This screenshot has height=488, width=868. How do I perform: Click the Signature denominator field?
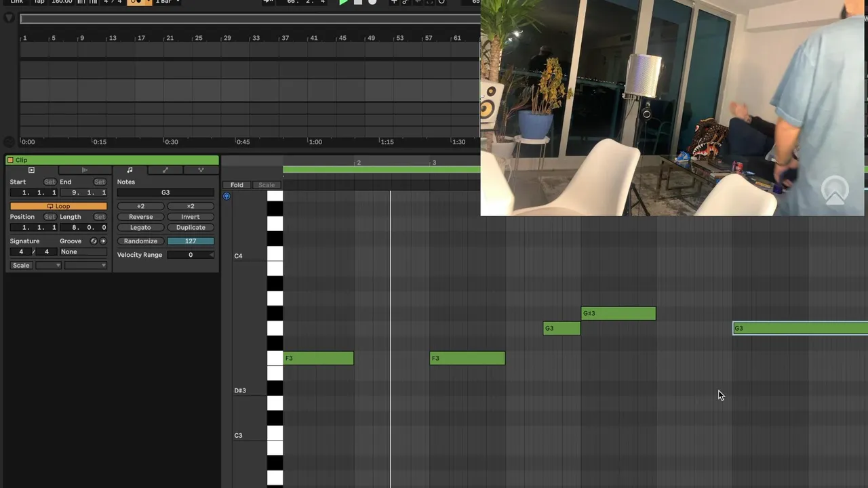click(x=47, y=251)
